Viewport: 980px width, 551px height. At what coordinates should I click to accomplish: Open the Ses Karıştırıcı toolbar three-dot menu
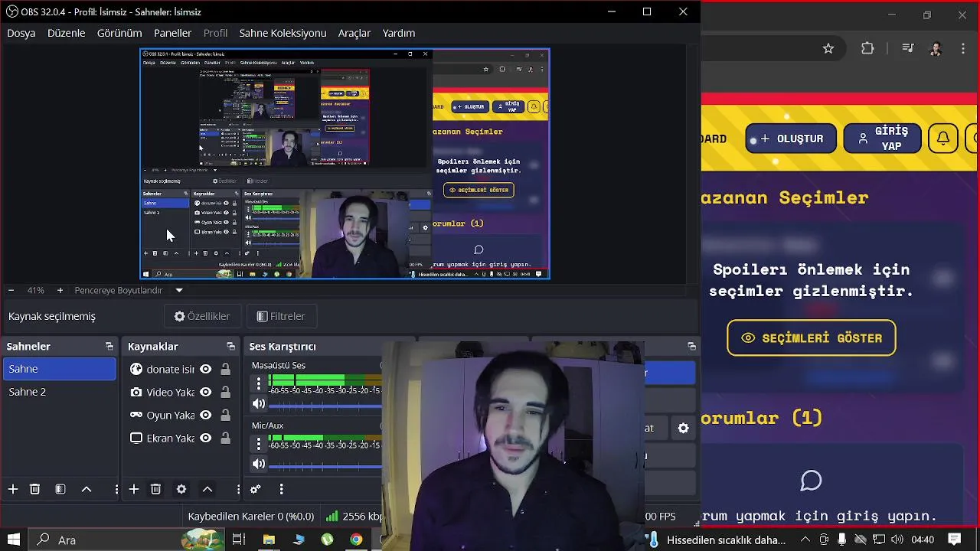tap(281, 489)
